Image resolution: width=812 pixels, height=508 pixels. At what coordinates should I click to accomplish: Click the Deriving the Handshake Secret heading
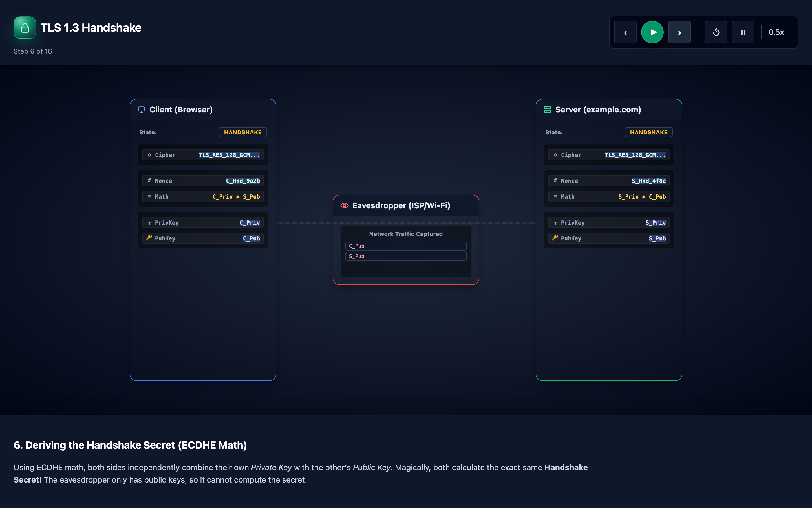pyautogui.click(x=130, y=445)
